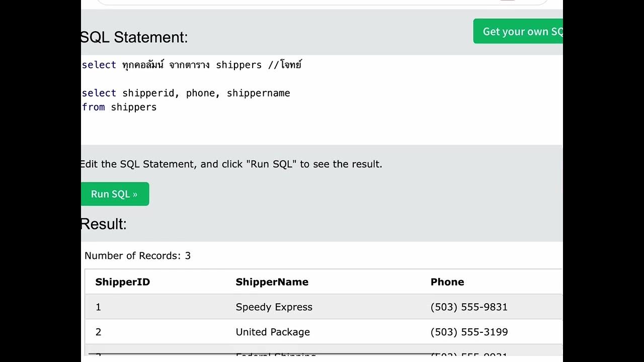The width and height of the screenshot is (644, 362).
Task: Click the 'Number of Records: 3' text
Action: [x=137, y=256]
